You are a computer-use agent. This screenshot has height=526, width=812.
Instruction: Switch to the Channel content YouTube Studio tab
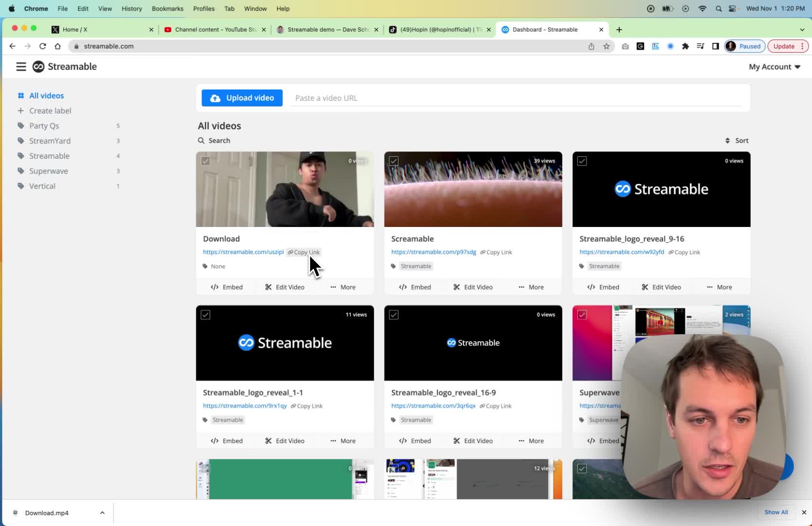212,29
